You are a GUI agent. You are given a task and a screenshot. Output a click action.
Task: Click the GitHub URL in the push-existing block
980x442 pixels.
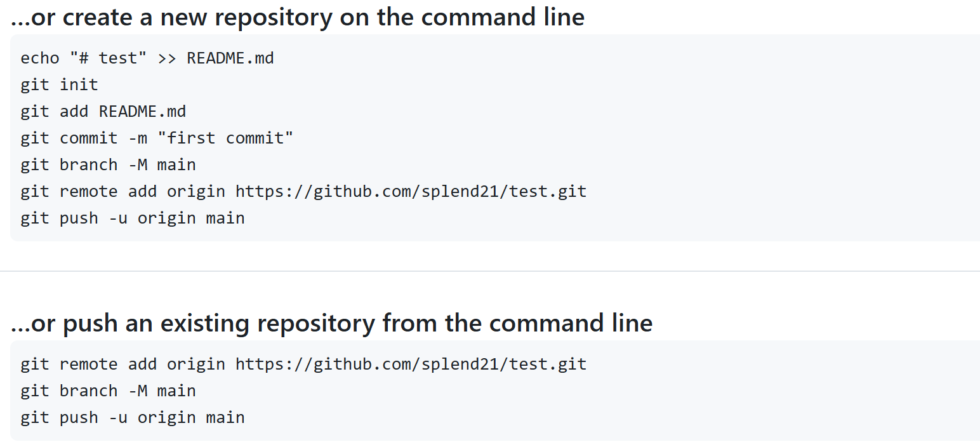click(411, 365)
